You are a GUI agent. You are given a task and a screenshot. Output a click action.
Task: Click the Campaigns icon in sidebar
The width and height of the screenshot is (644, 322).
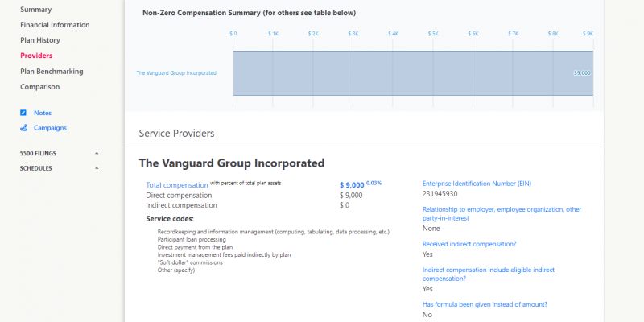pos(23,127)
